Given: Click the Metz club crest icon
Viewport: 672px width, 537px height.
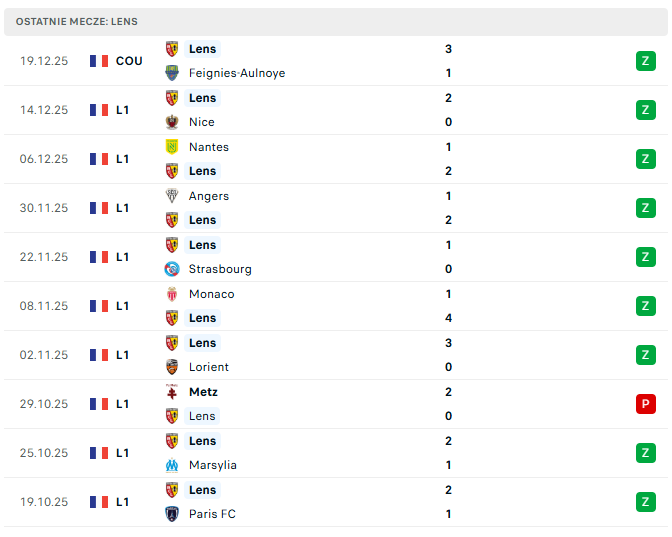Looking at the screenshot, I should (x=172, y=392).
